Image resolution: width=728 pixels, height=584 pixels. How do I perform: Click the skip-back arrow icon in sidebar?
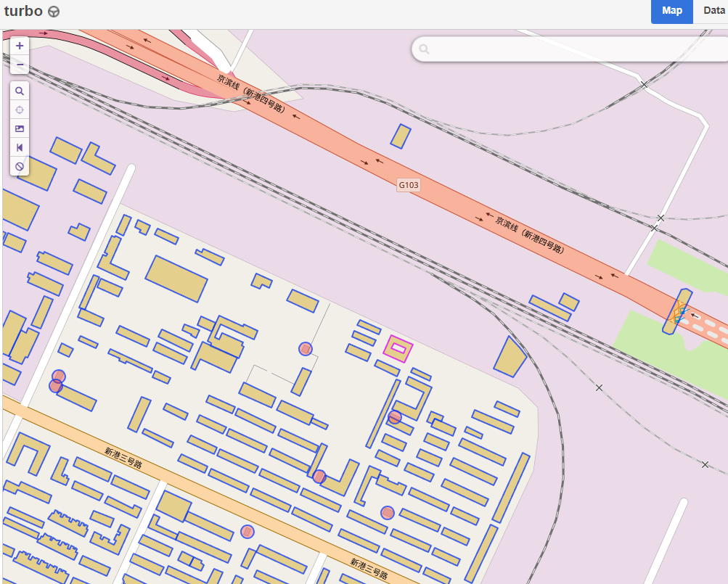click(x=20, y=147)
